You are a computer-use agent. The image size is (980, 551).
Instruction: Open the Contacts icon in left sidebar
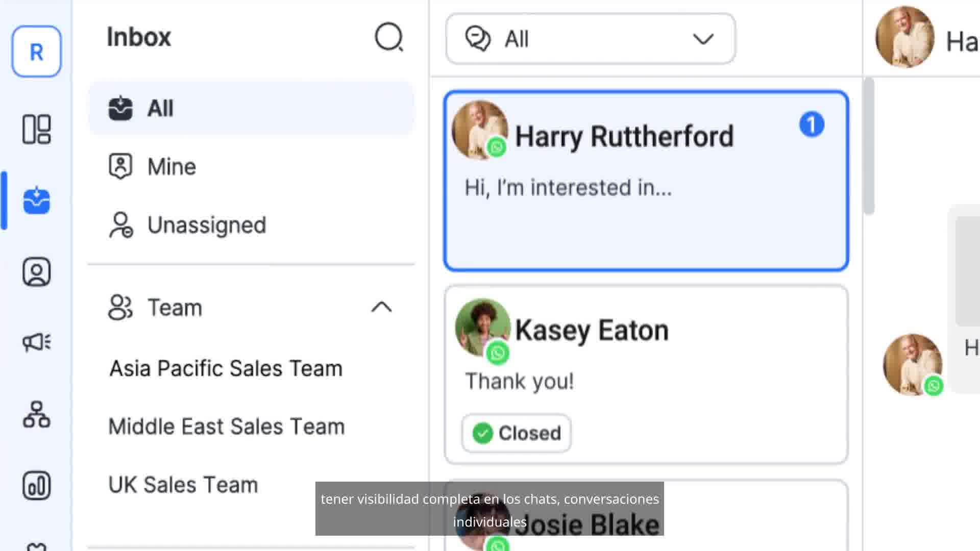[36, 271]
